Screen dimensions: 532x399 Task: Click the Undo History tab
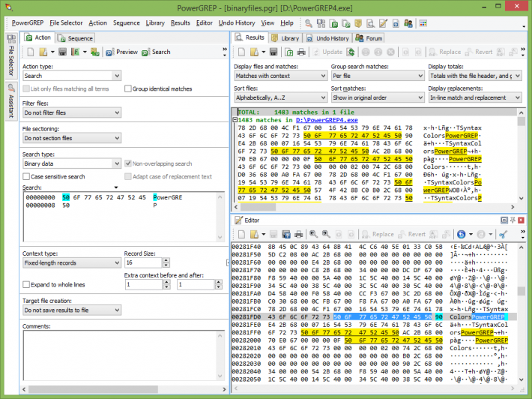[327, 38]
